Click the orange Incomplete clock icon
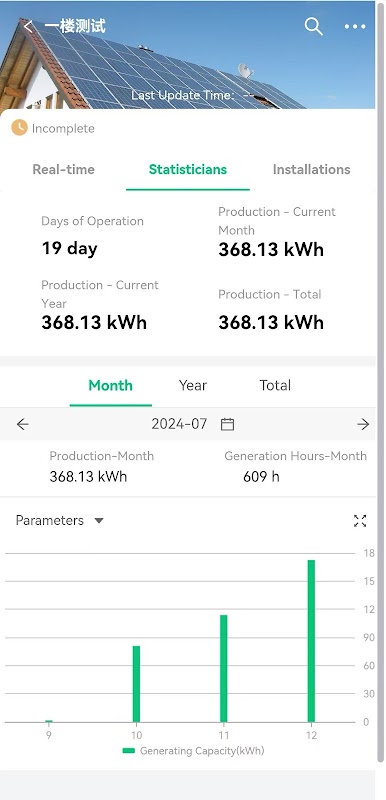Viewport: 386px width, 800px height. pyautogui.click(x=19, y=128)
